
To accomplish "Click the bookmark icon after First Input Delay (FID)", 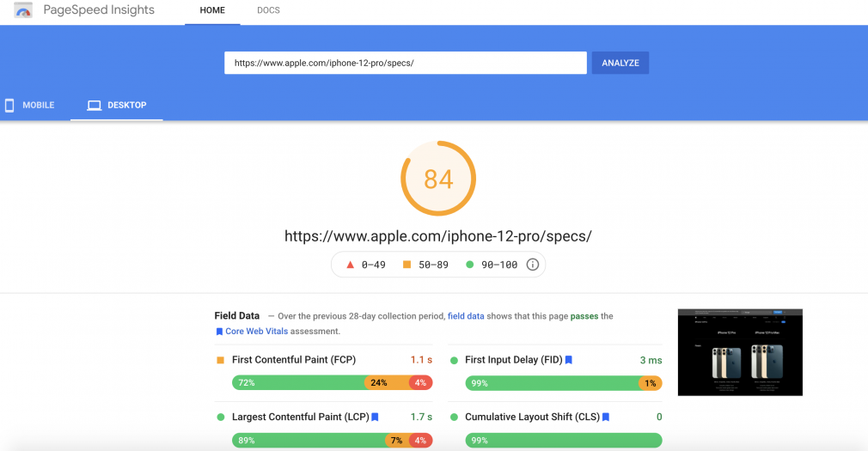I will [569, 360].
